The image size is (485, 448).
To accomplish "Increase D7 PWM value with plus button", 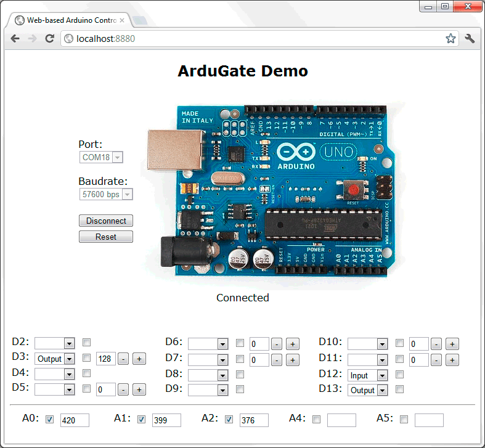I will pos(293,360).
